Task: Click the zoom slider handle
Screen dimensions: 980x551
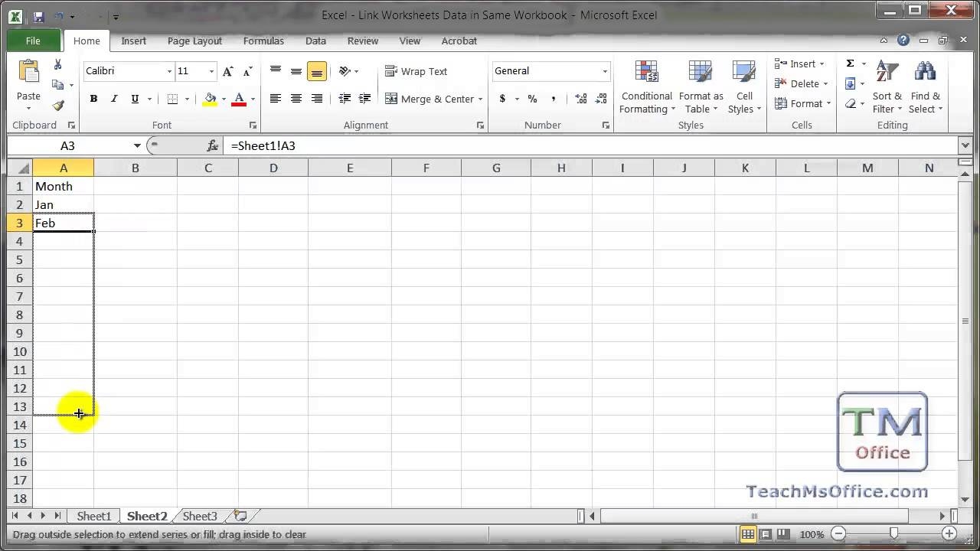Action: (x=893, y=533)
